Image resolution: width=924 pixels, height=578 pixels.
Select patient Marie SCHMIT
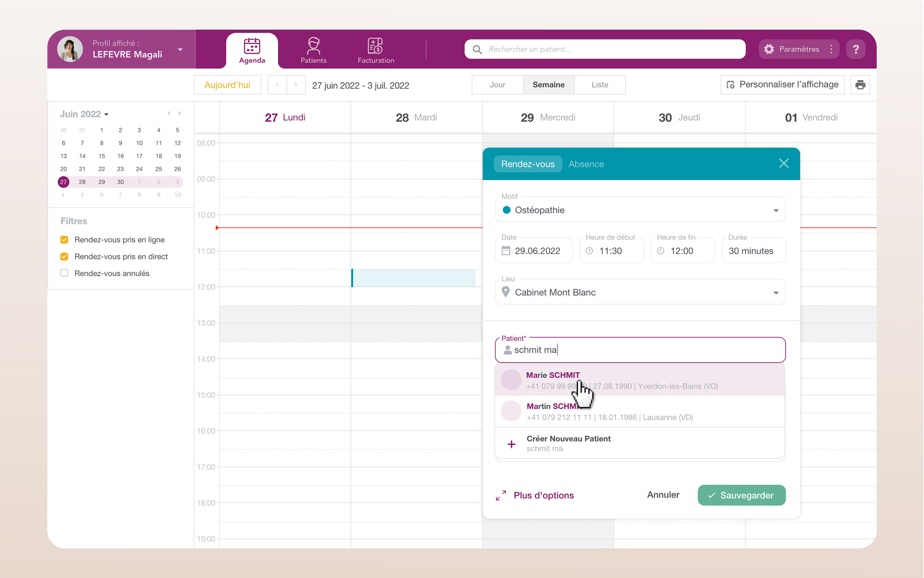coord(640,380)
